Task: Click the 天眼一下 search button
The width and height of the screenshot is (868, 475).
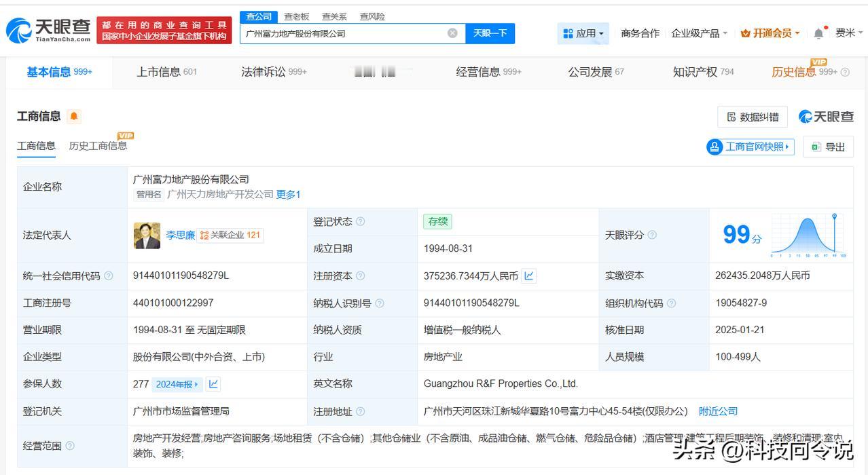Action: [x=490, y=33]
